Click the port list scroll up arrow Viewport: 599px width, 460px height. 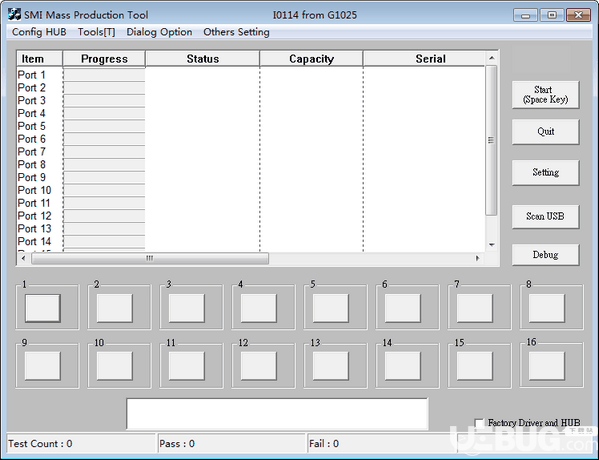tap(491, 58)
